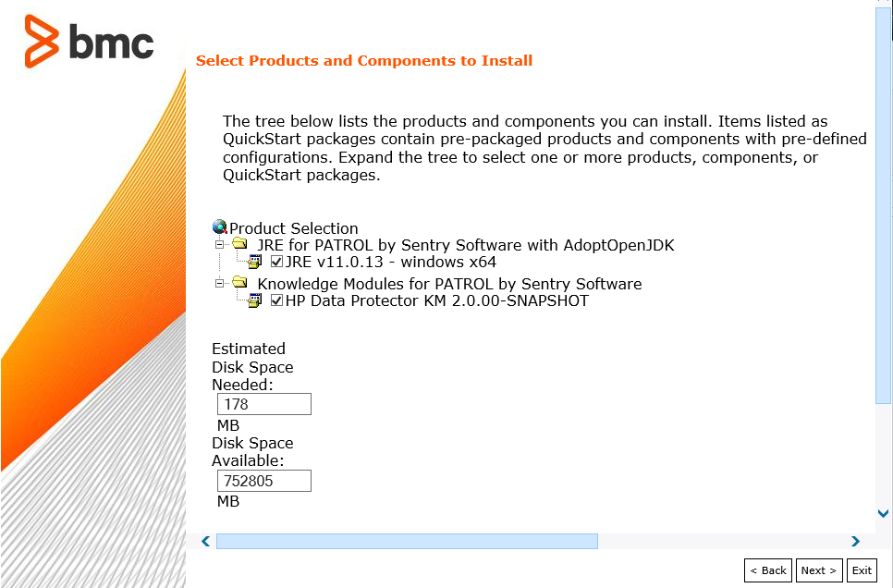Screen dimensions: 893x588
Task: Click the Back button
Action: 767,570
